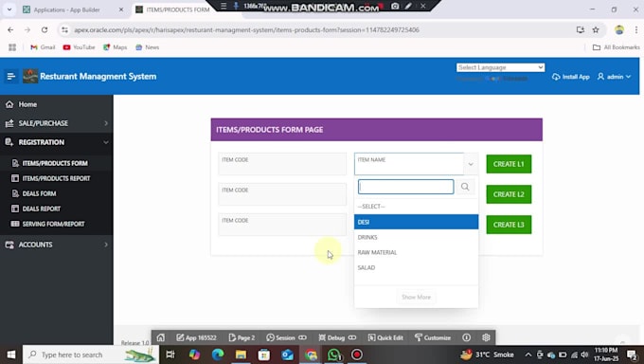Viewport: 644px width, 364px height.
Task: Switch to ITEMS/PRODUCTS FORM browser tab
Action: (177, 9)
